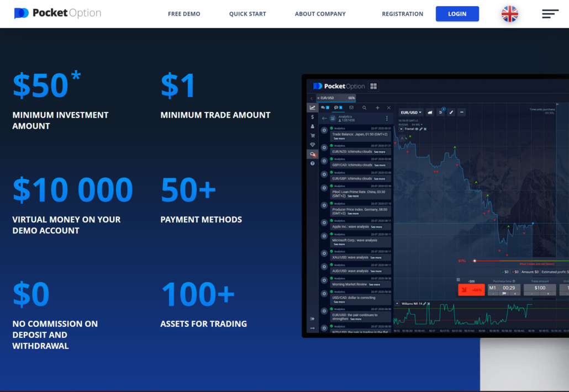The width and height of the screenshot is (569, 392).
Task: Click the arrow icon at sidebar bottom
Action: pyautogui.click(x=313, y=328)
